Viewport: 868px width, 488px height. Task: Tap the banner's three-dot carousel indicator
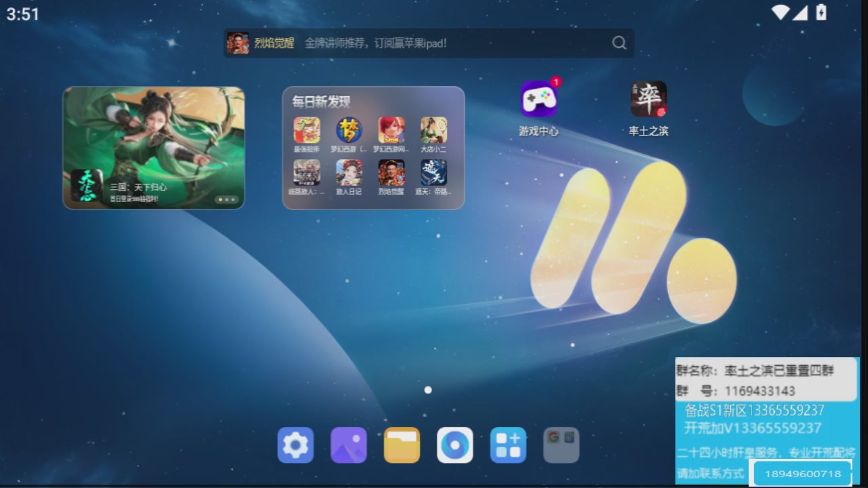tap(226, 199)
